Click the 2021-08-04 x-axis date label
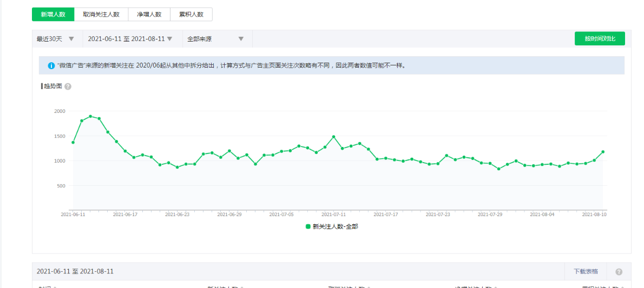The image size is (644, 288). (542, 215)
